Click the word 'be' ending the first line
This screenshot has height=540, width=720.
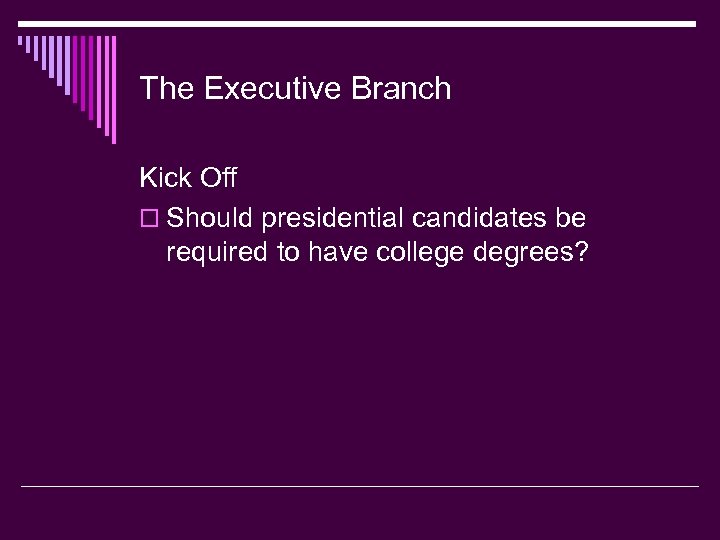point(573,218)
